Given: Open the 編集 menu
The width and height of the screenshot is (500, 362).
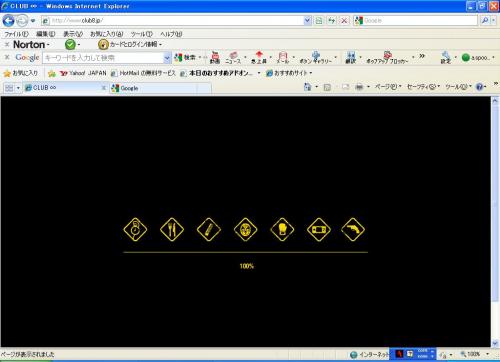Looking at the screenshot, I should coord(45,34).
